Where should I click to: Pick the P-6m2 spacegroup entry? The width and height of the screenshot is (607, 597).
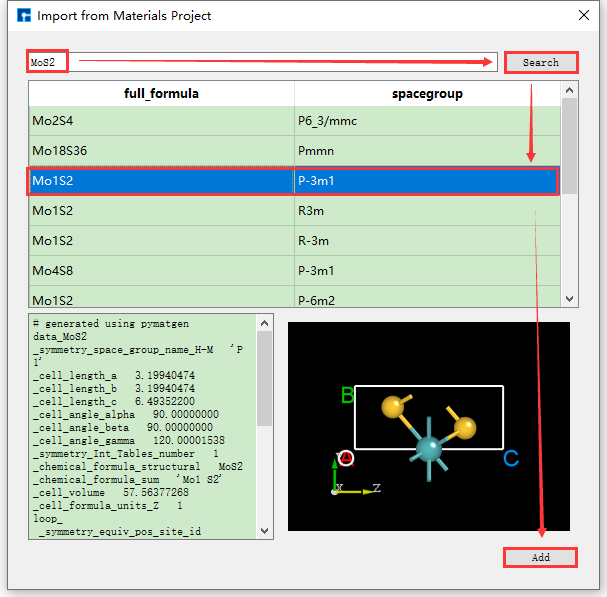[x=428, y=299]
